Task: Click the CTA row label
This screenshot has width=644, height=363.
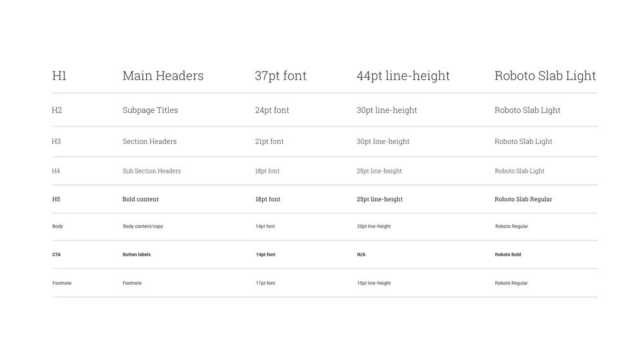Action: click(57, 255)
